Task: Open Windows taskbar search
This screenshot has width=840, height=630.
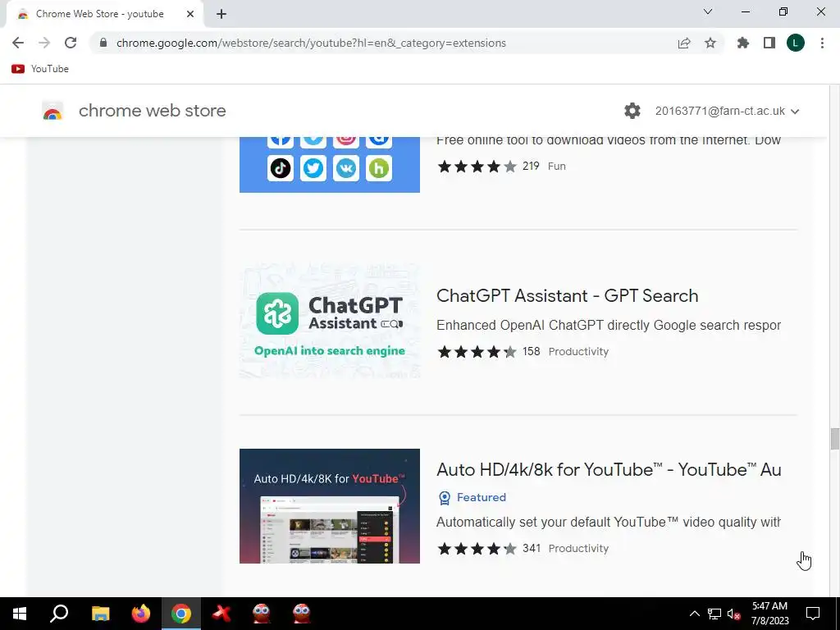Action: point(59,614)
